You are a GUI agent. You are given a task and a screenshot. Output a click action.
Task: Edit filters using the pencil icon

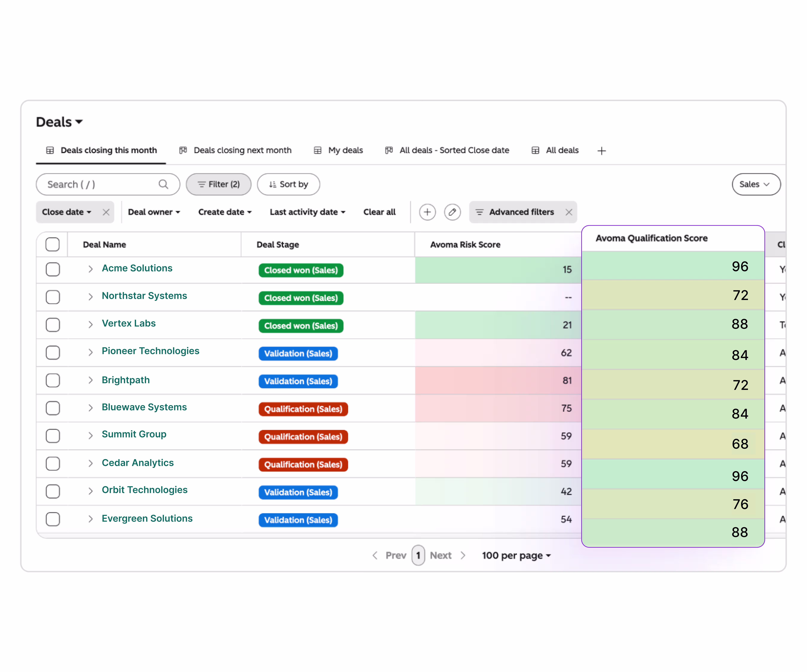[452, 212]
